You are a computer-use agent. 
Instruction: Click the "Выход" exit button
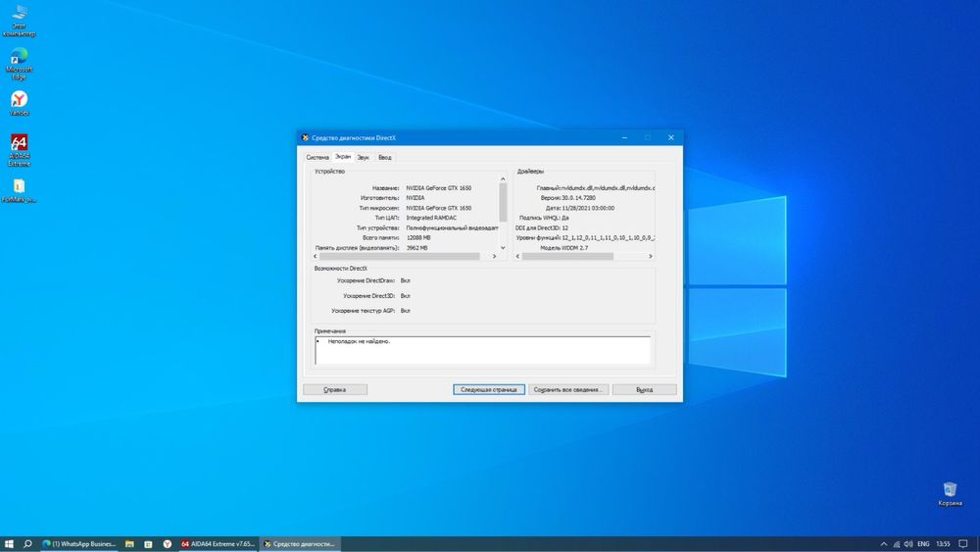[x=645, y=389]
